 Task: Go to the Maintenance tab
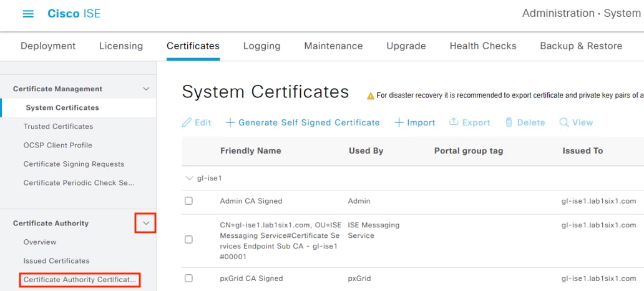click(333, 46)
